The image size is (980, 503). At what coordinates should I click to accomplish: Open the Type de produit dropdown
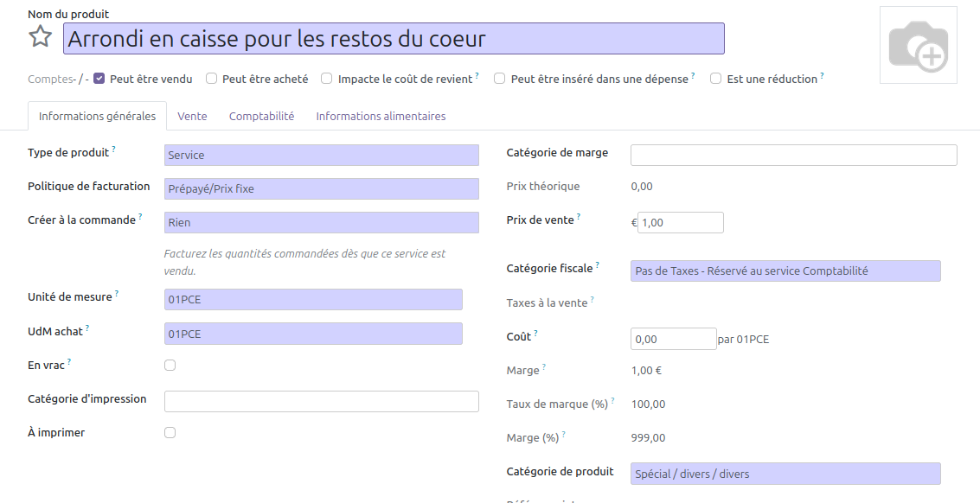(x=321, y=155)
